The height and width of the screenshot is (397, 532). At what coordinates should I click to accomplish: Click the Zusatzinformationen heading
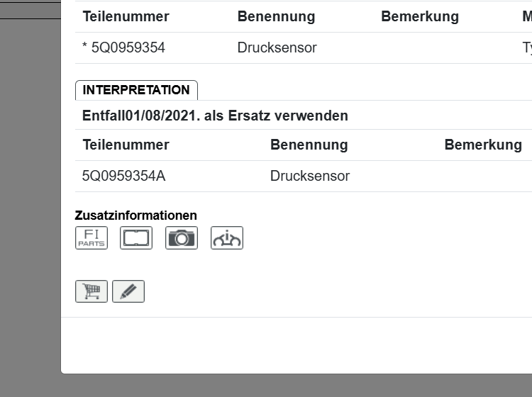pyautogui.click(x=136, y=216)
